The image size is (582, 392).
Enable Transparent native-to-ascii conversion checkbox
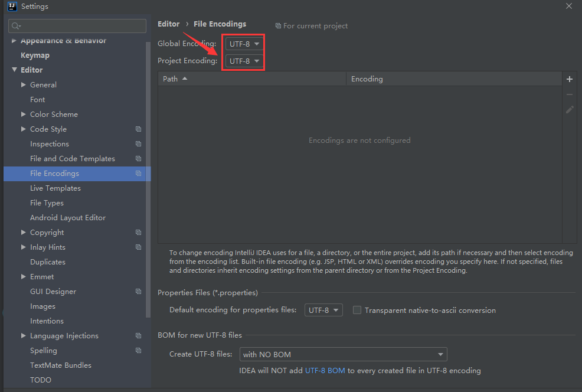(x=357, y=310)
